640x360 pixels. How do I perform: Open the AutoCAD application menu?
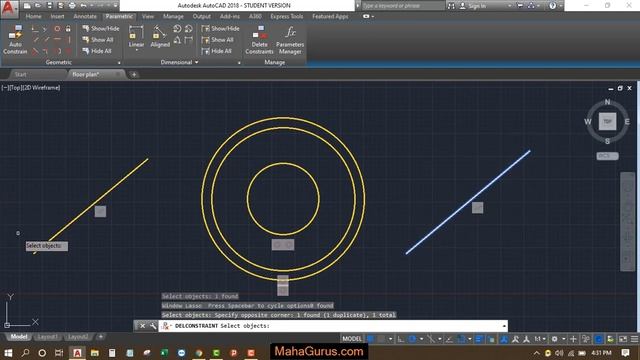pos(9,9)
